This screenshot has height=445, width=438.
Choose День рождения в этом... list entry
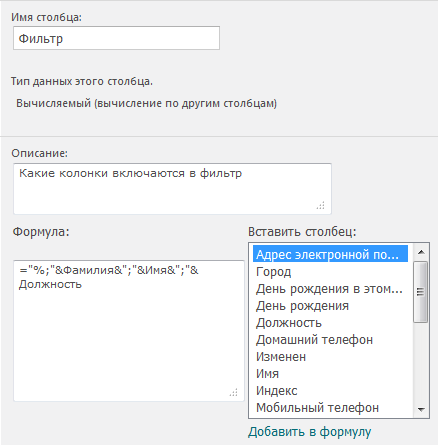[329, 289]
